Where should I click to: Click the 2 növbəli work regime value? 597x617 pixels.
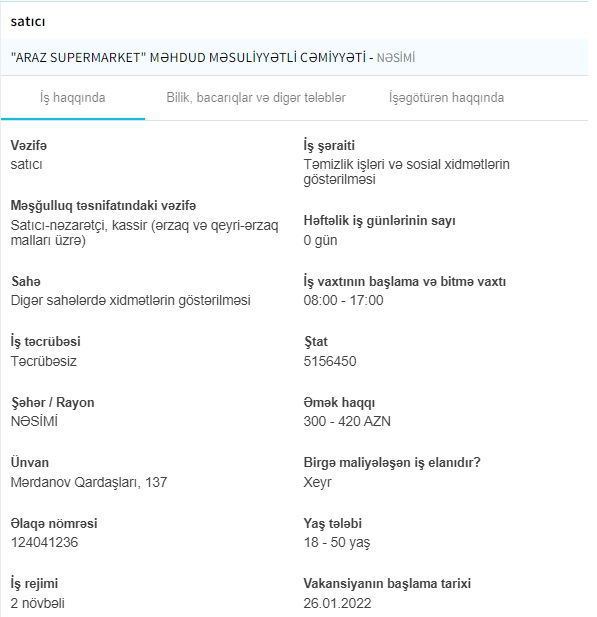pos(37,603)
